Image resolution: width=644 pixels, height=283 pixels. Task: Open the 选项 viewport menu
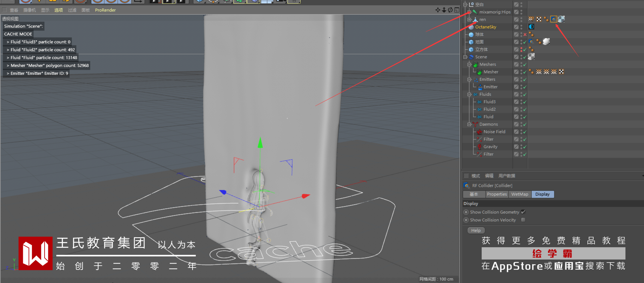pyautogui.click(x=59, y=10)
